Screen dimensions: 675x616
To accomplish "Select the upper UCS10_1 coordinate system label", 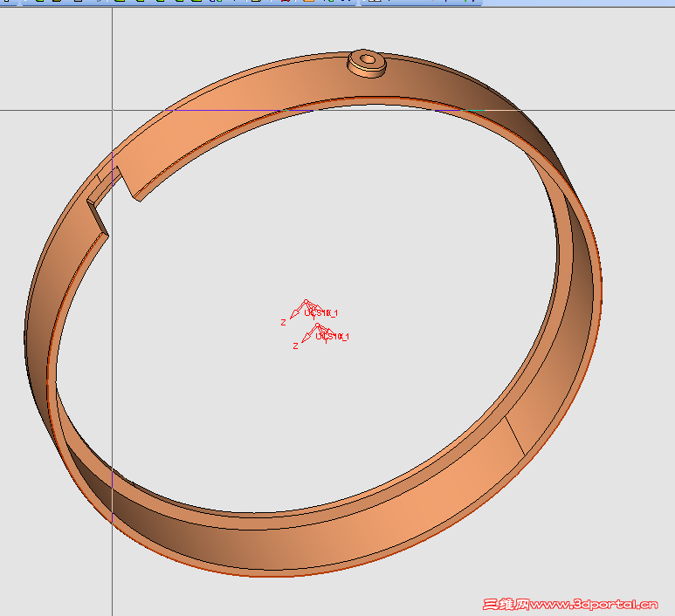I will (321, 312).
